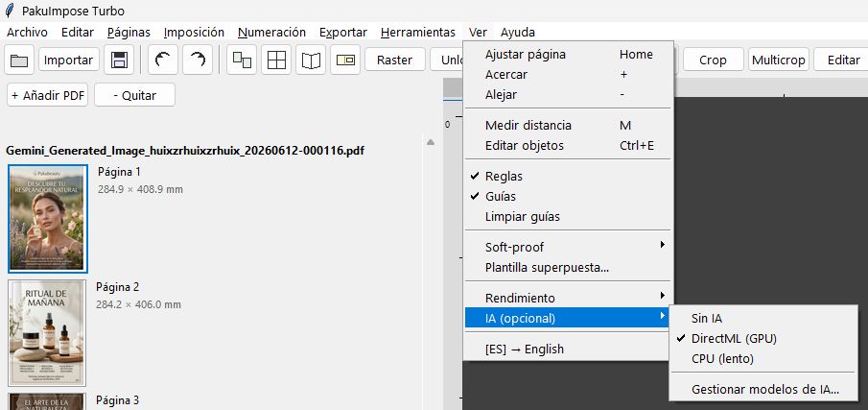Select DirectML (GPU) mode

(x=762, y=339)
